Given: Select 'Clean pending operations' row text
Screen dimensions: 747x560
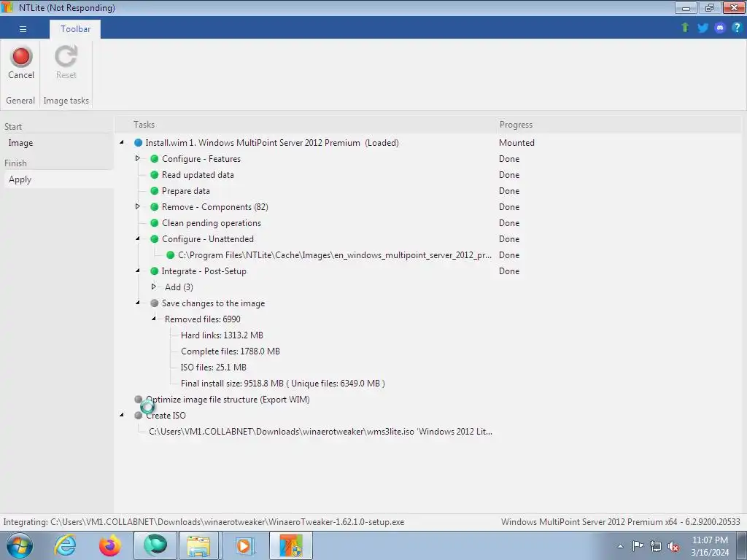Looking at the screenshot, I should [212, 223].
